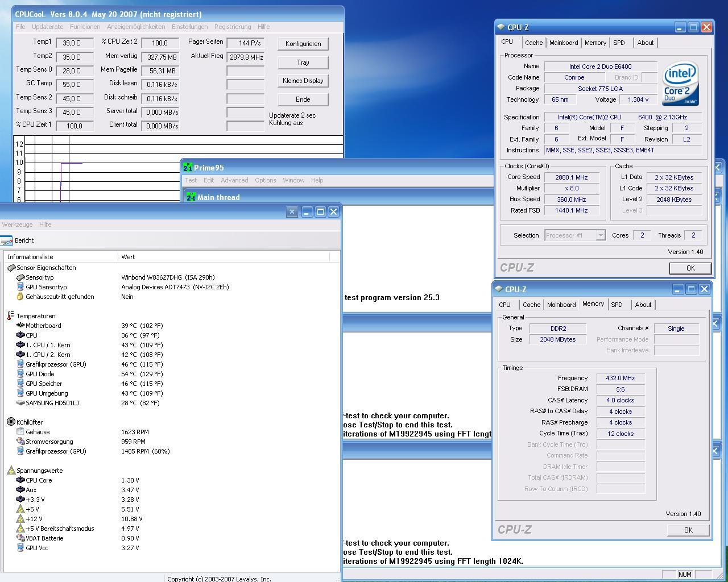
Task: Open the Datei-less Werkzeuge menu
Action: 17,225
